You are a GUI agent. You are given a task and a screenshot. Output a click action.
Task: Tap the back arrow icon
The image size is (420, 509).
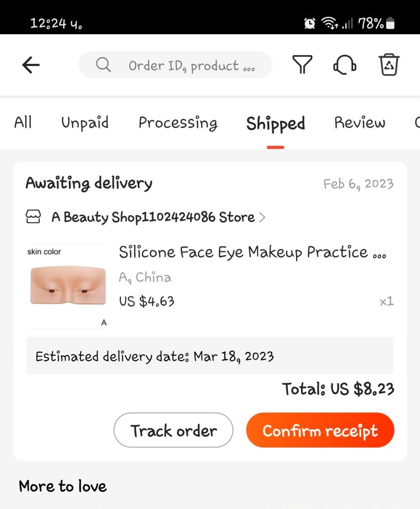pyautogui.click(x=31, y=65)
